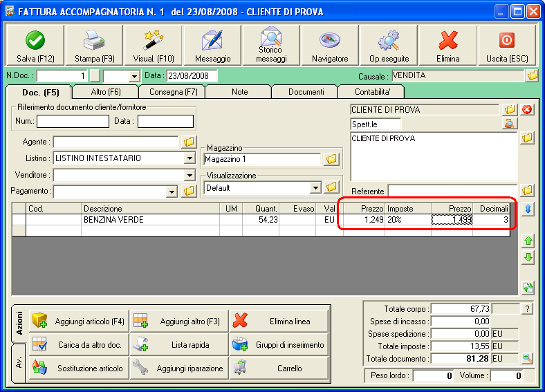The height and width of the screenshot is (392, 545).
Task: Click the Spett.le title field
Action: point(376,124)
